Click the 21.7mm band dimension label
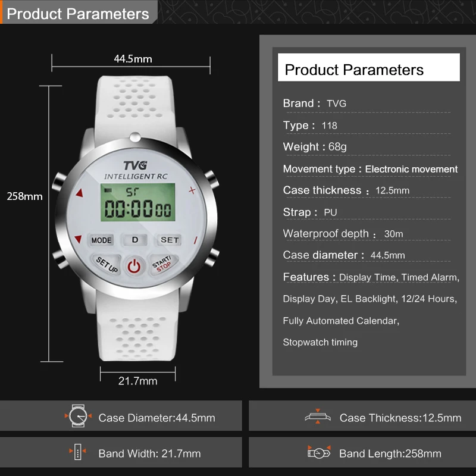Screen dimensions: 476x476 138,381
